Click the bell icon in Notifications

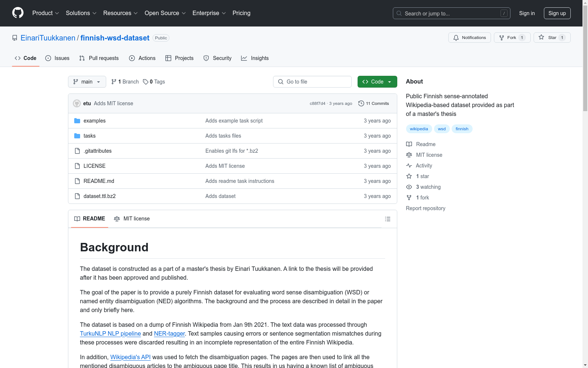[x=456, y=38]
